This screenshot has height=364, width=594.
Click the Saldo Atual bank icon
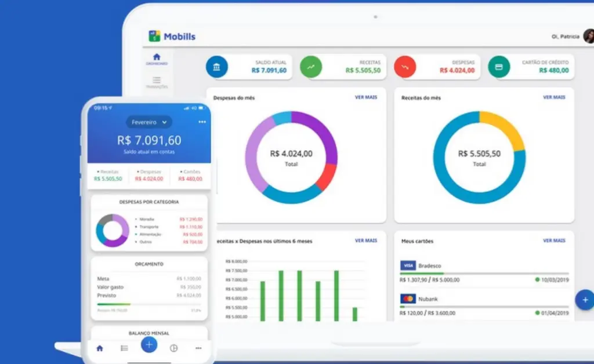(217, 67)
